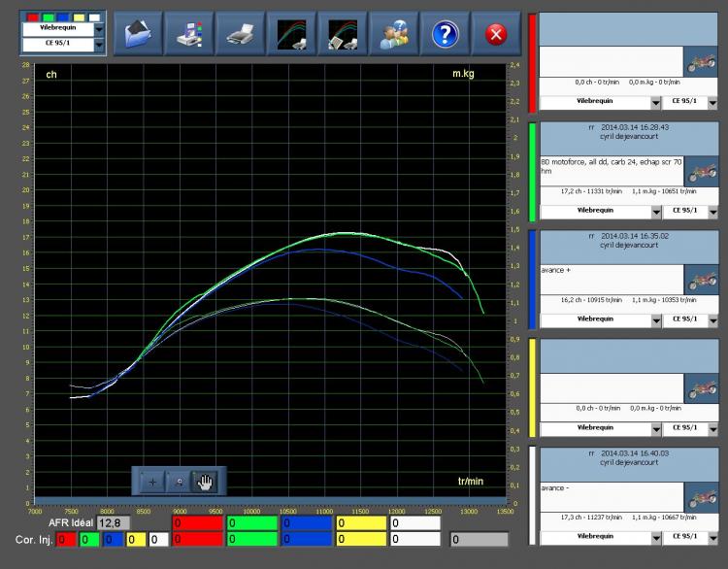Click the users help icon
The image size is (728, 569).
(x=392, y=35)
